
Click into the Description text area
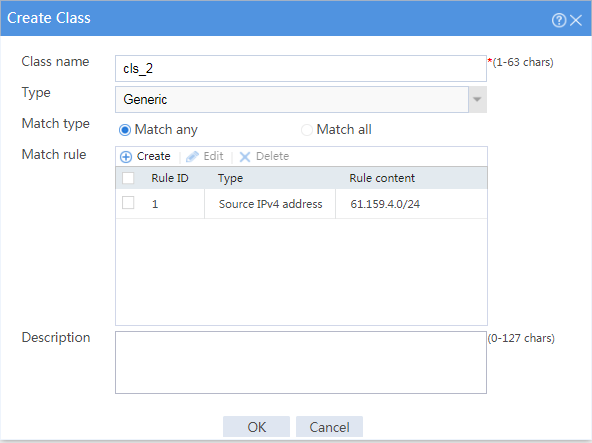301,363
